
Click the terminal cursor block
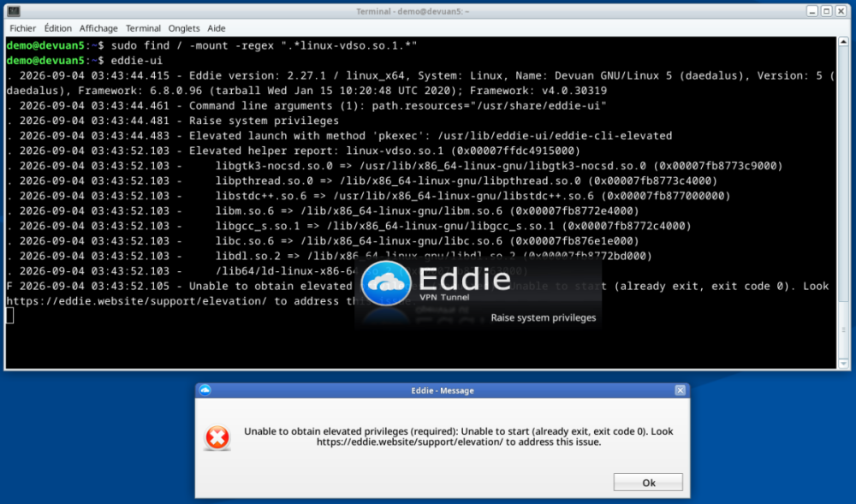(x=9, y=315)
